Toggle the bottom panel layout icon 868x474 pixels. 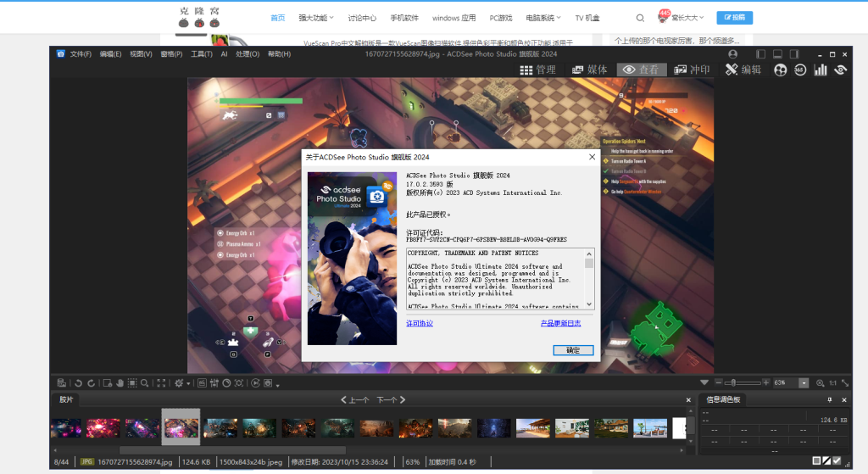(x=777, y=54)
